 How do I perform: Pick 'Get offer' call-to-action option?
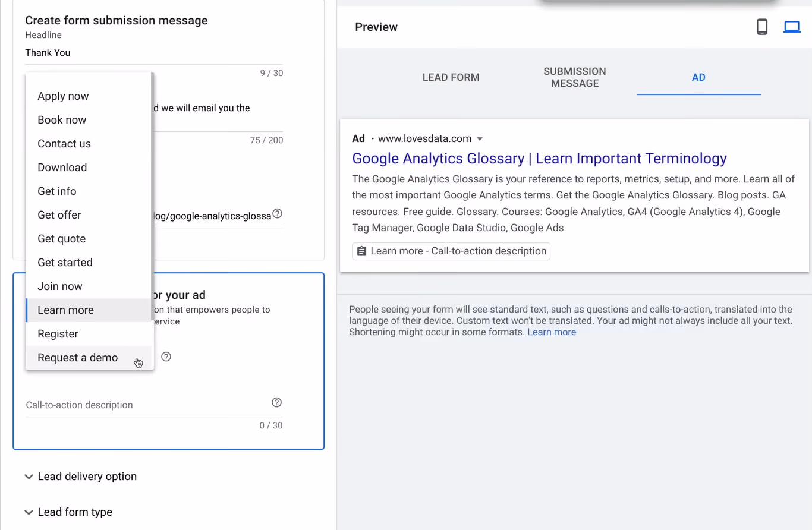pyautogui.click(x=89, y=215)
